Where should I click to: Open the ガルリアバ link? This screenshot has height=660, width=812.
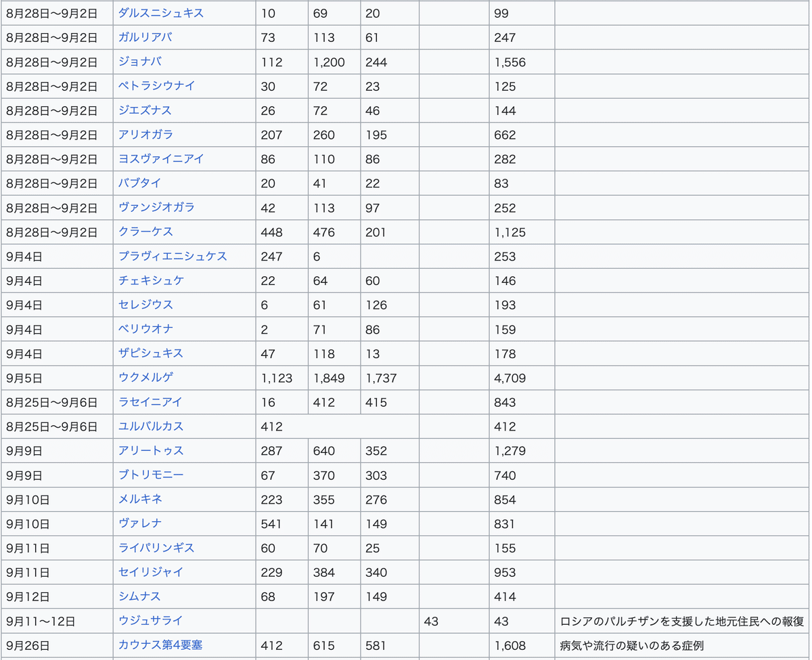click(x=145, y=37)
